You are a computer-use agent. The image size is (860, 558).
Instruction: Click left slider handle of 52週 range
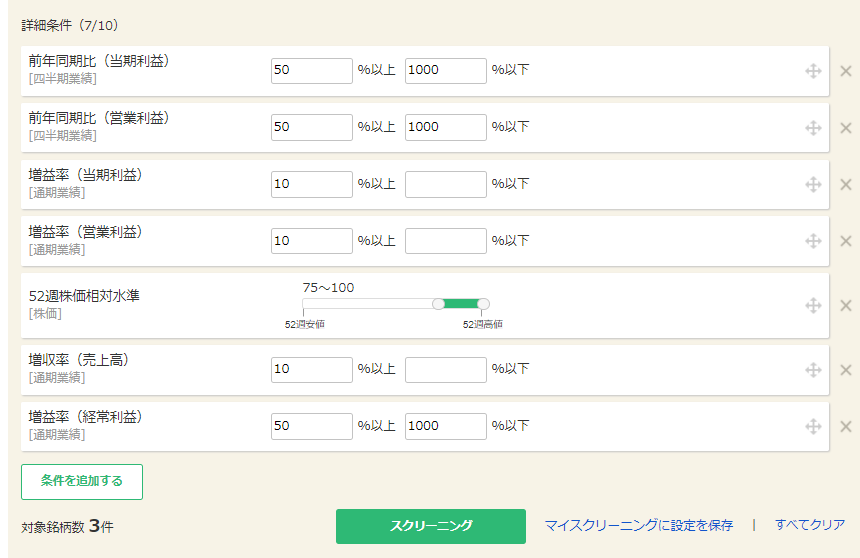pyautogui.click(x=438, y=304)
